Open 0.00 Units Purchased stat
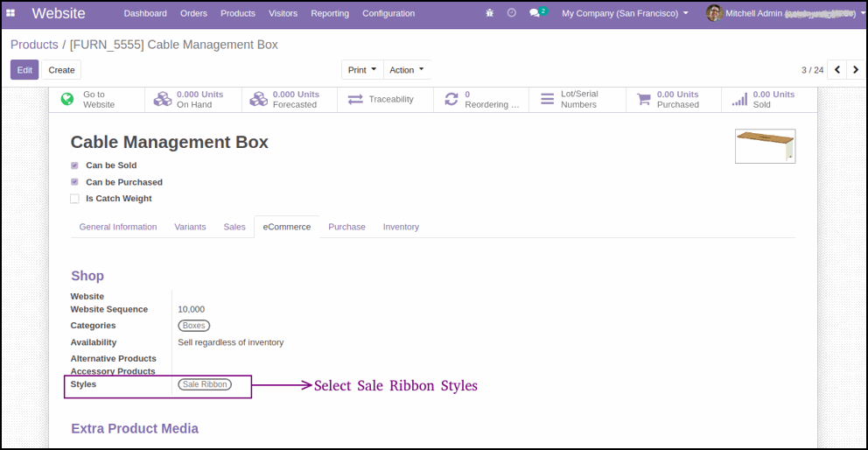Screen dimensions: 868x450 click(674, 99)
